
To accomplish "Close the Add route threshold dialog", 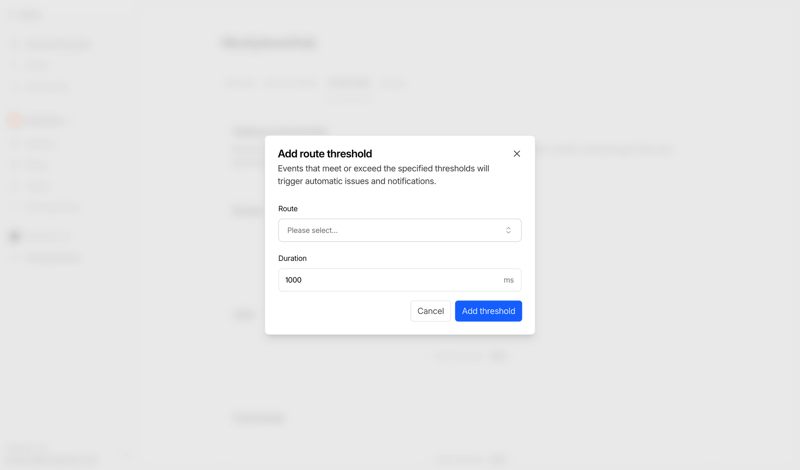I will [x=517, y=154].
